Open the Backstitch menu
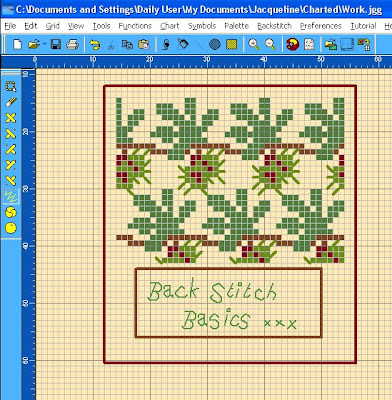 (x=274, y=26)
